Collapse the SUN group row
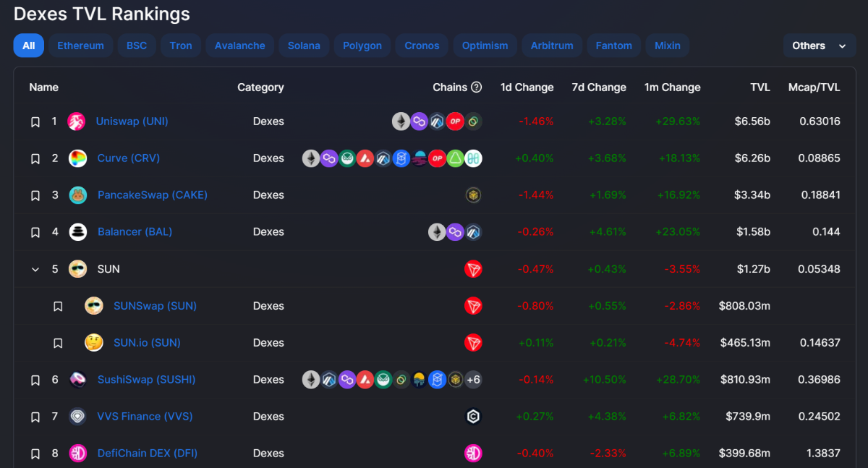 [x=35, y=269]
